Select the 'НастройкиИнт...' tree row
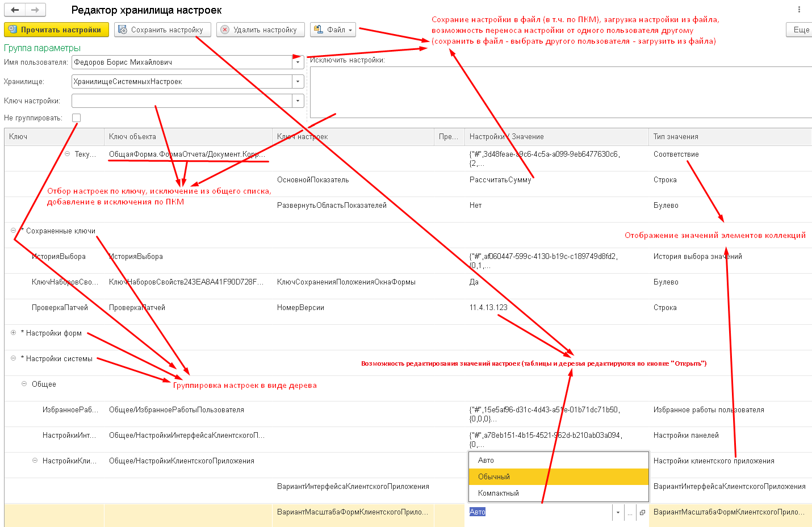 coord(69,435)
